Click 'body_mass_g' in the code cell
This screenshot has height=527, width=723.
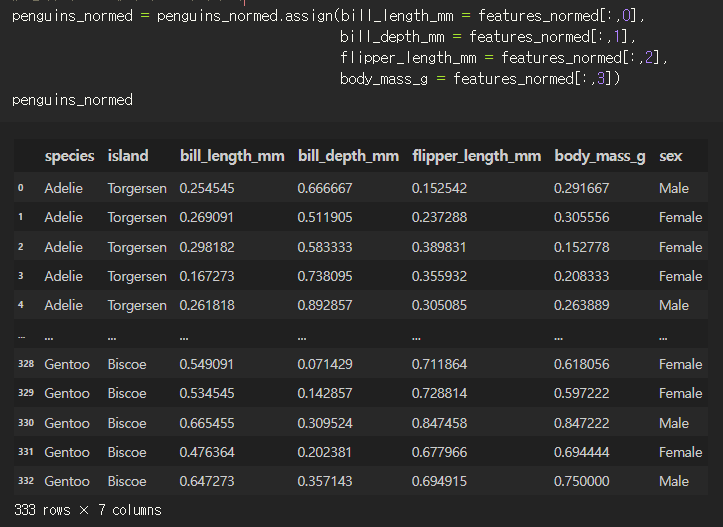(384, 79)
